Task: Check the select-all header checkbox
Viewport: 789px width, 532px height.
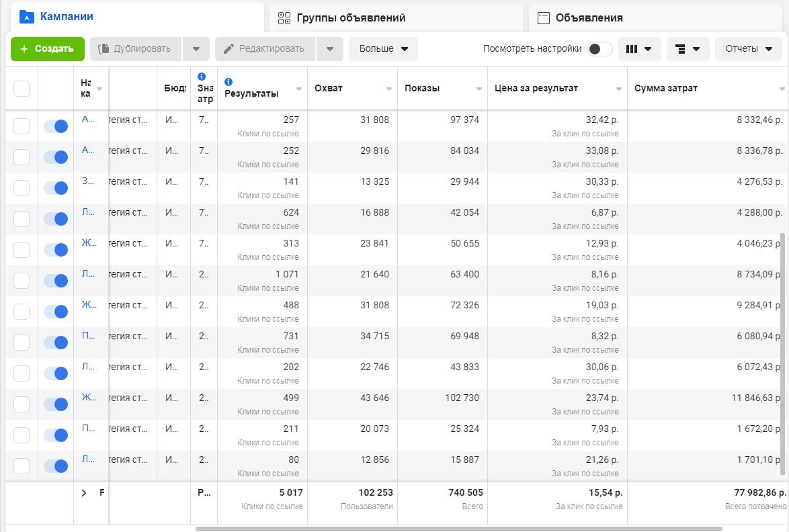Action: 22,89
